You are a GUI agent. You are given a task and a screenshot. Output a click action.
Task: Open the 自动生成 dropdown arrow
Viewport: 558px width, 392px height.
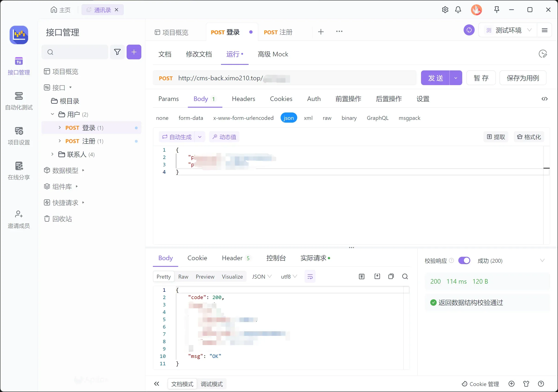[200, 137]
